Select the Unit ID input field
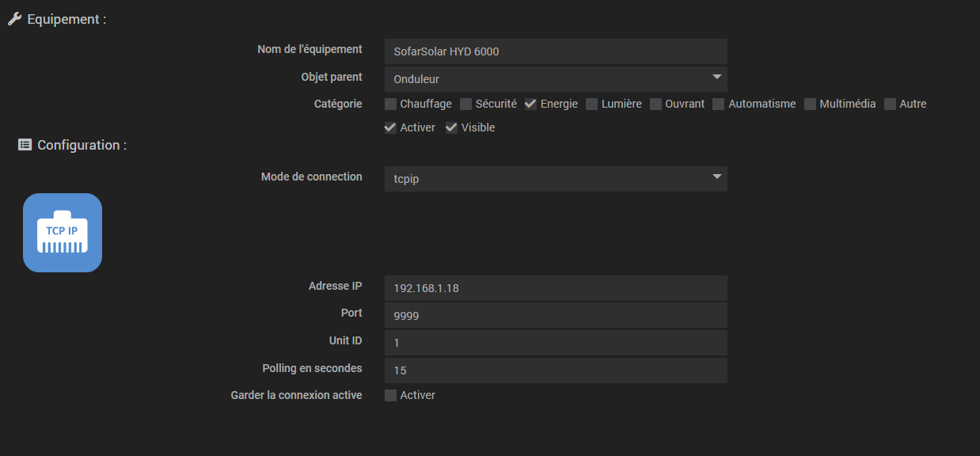 [x=555, y=343]
